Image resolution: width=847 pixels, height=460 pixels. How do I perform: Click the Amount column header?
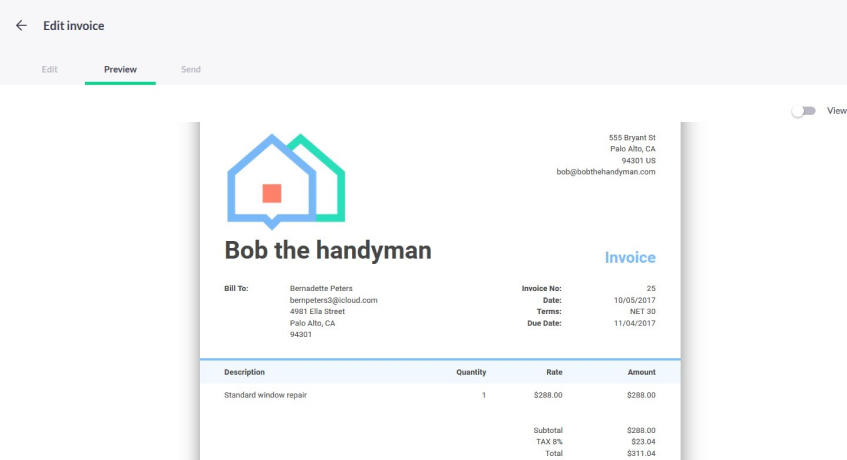(x=641, y=372)
